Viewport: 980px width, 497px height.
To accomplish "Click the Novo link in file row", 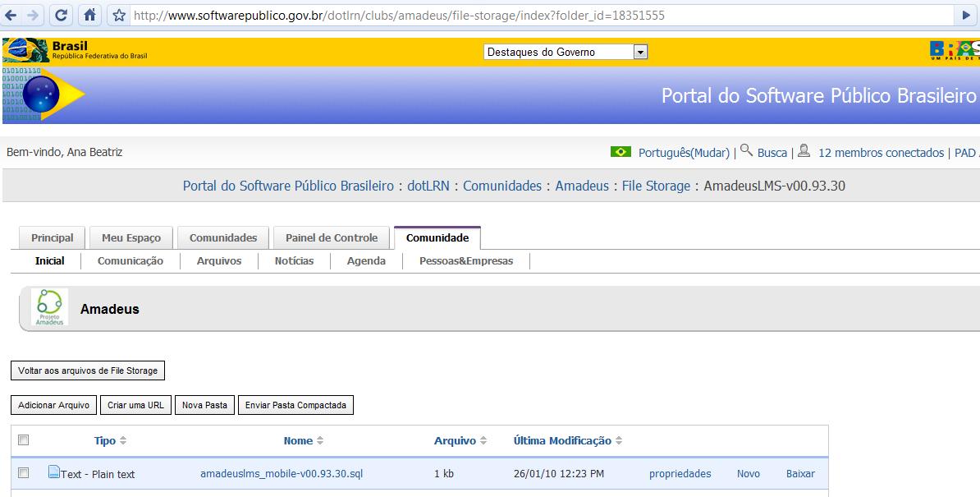I will coord(748,473).
